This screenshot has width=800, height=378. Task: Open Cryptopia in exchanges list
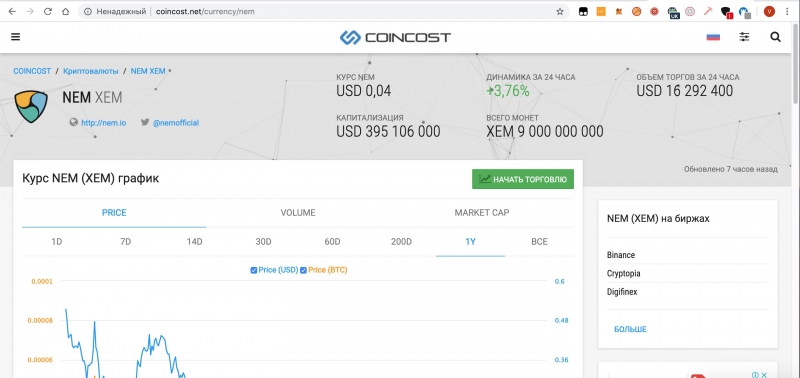[x=623, y=273]
